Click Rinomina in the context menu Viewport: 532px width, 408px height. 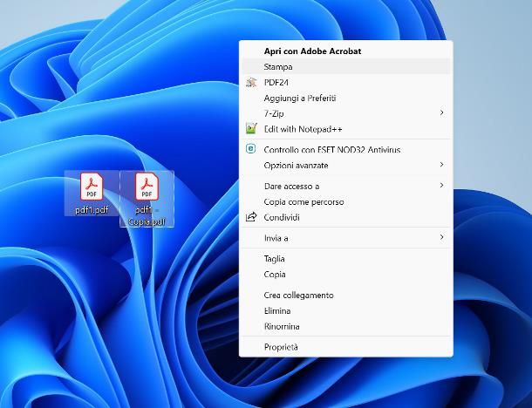tap(282, 327)
